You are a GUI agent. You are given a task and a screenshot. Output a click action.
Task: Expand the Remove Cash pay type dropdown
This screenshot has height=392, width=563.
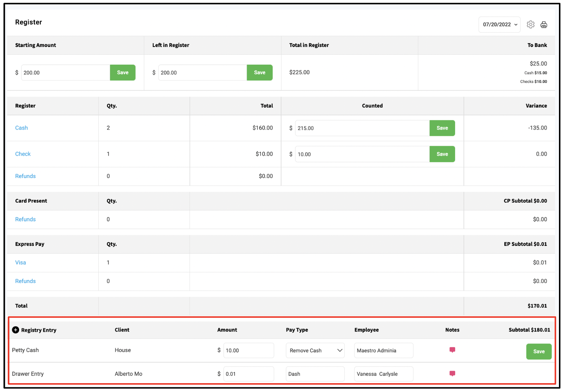(x=315, y=351)
